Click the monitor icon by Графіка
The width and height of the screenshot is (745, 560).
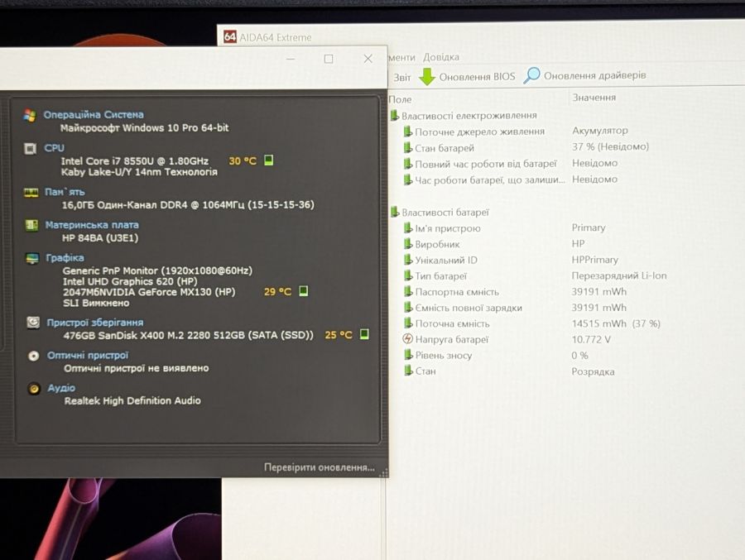tap(31, 258)
